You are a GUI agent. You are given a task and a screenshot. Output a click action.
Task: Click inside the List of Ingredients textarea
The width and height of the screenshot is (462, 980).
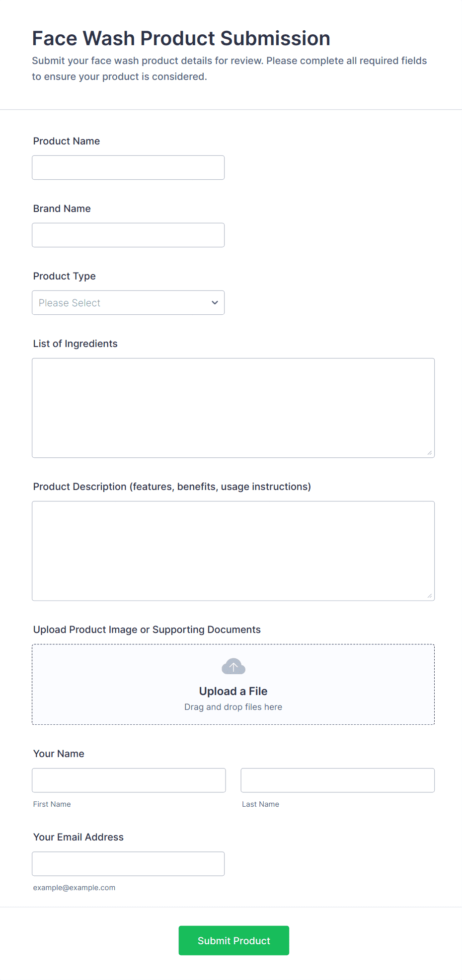click(x=233, y=408)
